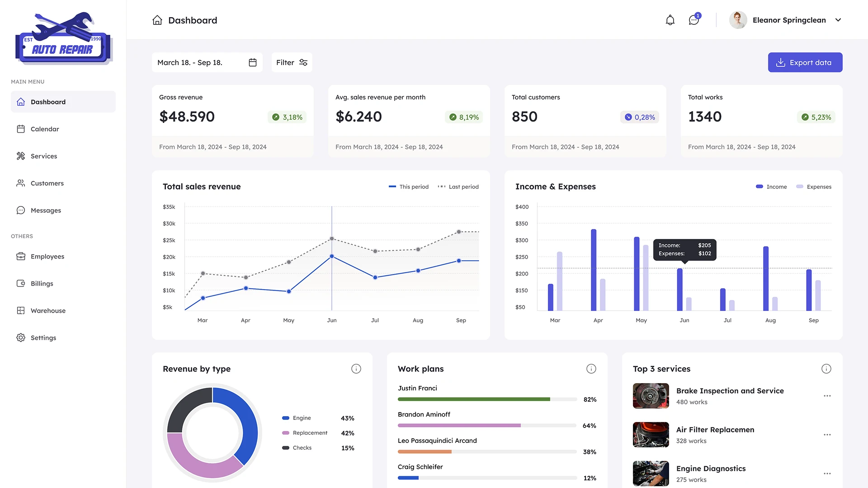Open Settings from the sidebar menu
Screen dimensions: 868x488
[43, 338]
